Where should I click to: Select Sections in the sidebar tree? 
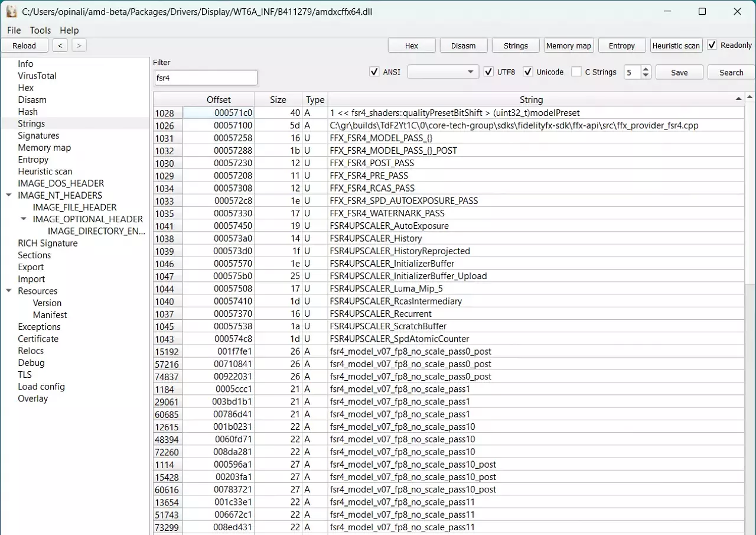(34, 255)
